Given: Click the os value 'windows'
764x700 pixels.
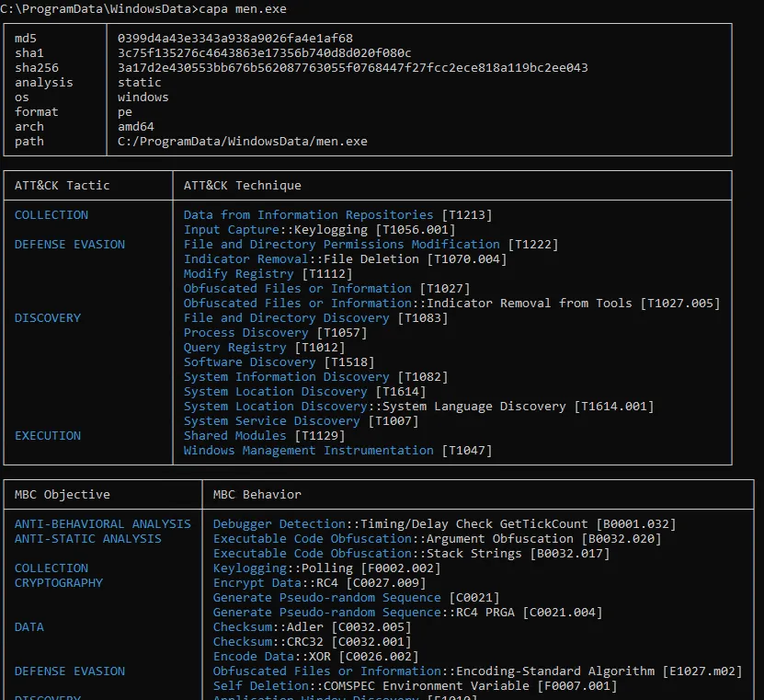Looking at the screenshot, I should point(143,97).
